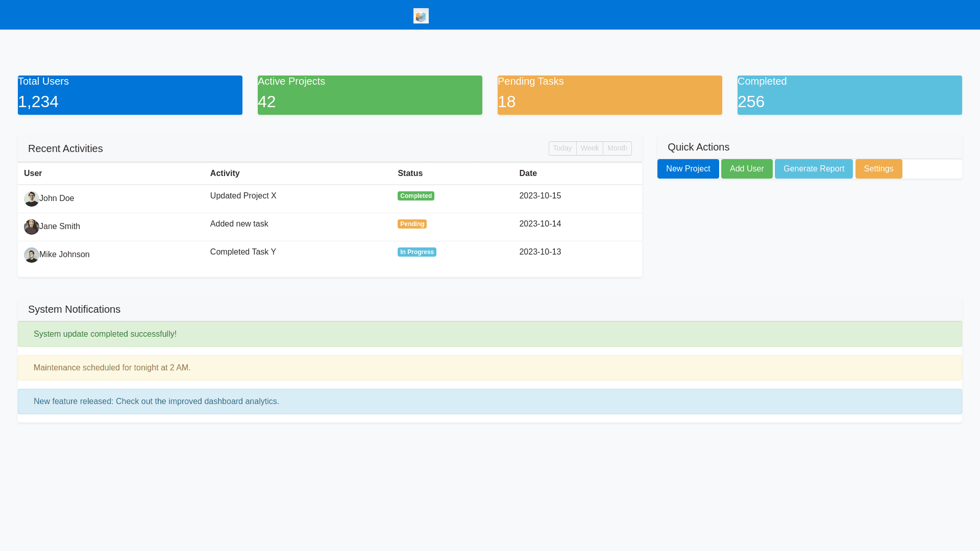980x551 pixels.
Task: Click the New Project button
Action: (688, 168)
